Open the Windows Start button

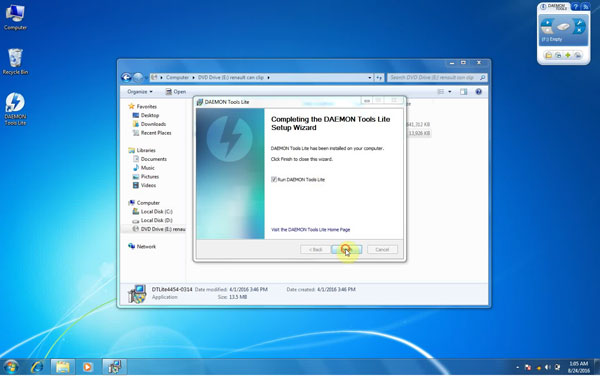pos(11,367)
